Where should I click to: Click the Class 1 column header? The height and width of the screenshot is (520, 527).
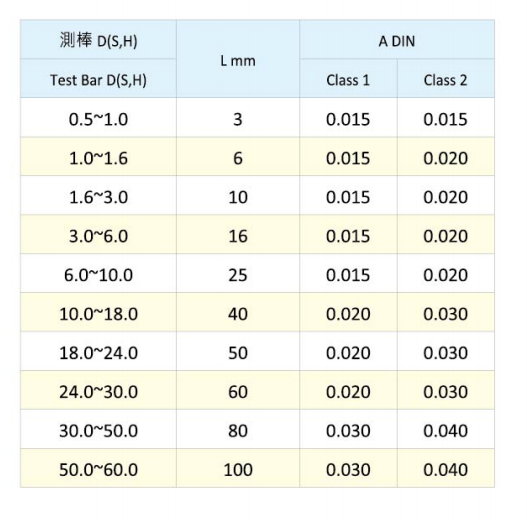pyautogui.click(x=348, y=79)
